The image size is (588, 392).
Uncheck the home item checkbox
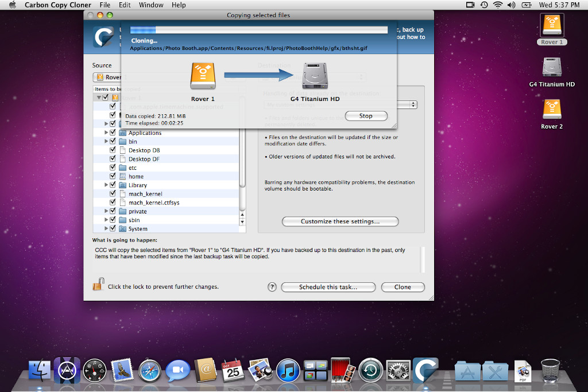tap(113, 176)
